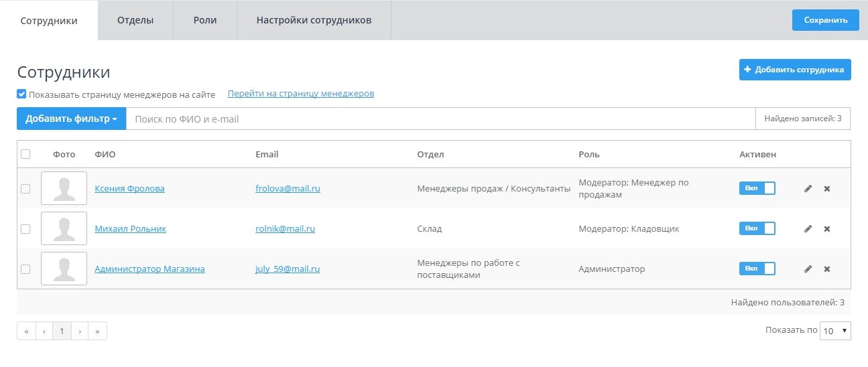This screenshot has height=367, width=868.
Task: Switch to the "Отделы" tab
Action: point(135,20)
